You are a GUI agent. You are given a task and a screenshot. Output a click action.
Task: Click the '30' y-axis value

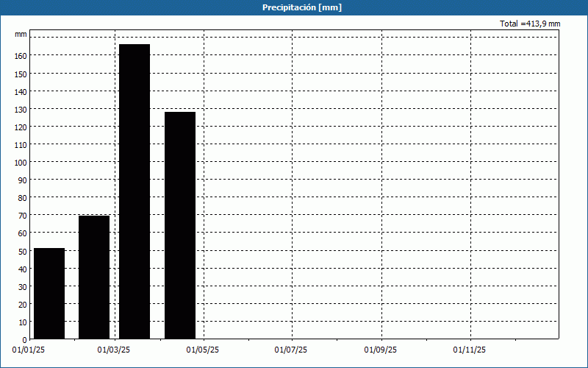[23, 287]
